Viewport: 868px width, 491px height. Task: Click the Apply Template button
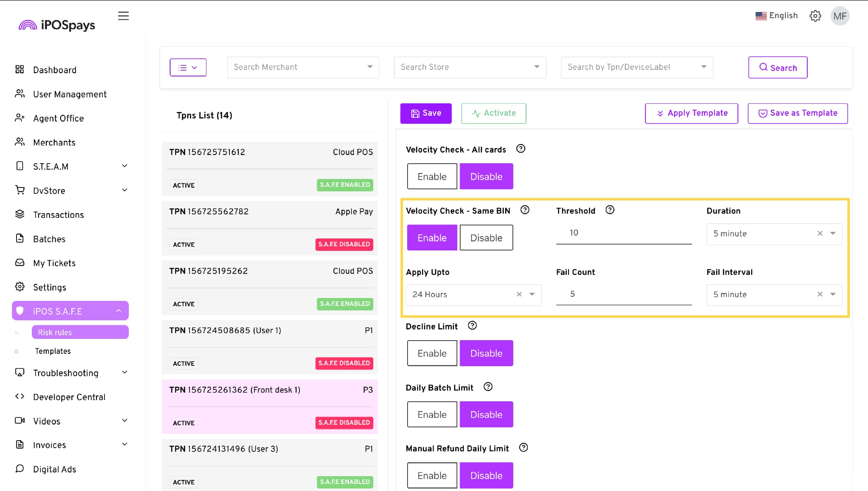pyautogui.click(x=691, y=113)
